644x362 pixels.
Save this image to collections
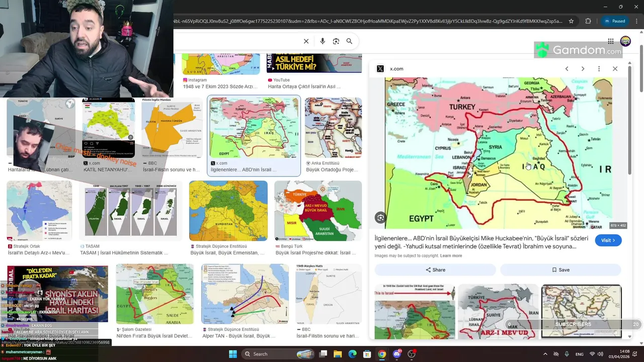(x=560, y=270)
